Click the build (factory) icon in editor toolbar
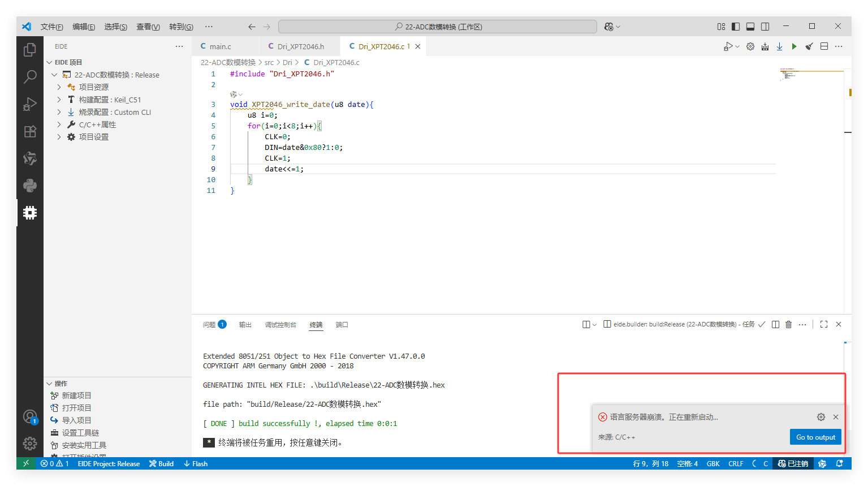 (x=765, y=46)
